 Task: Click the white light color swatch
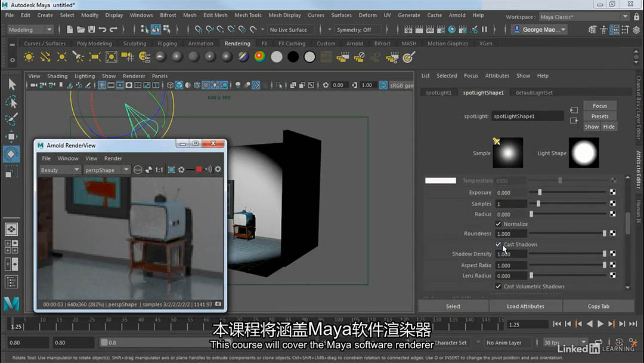[441, 180]
